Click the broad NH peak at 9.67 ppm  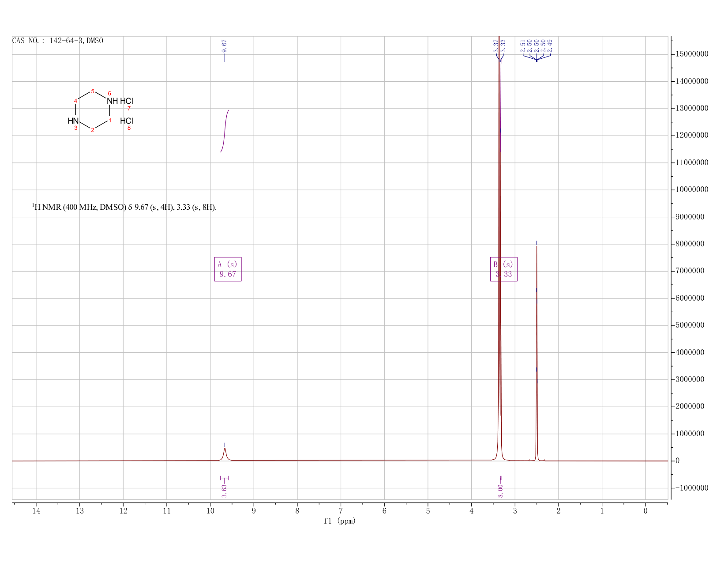(225, 454)
